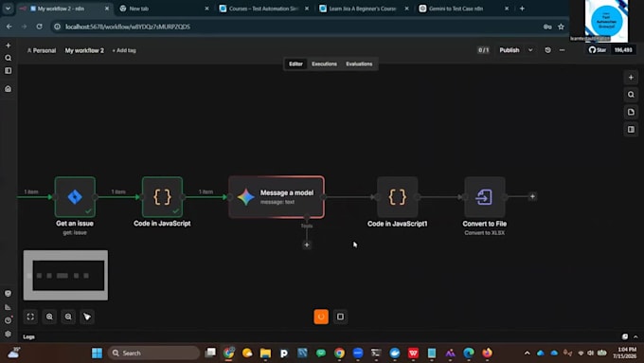
Task: Add node after Convert to File
Action: coord(532,196)
